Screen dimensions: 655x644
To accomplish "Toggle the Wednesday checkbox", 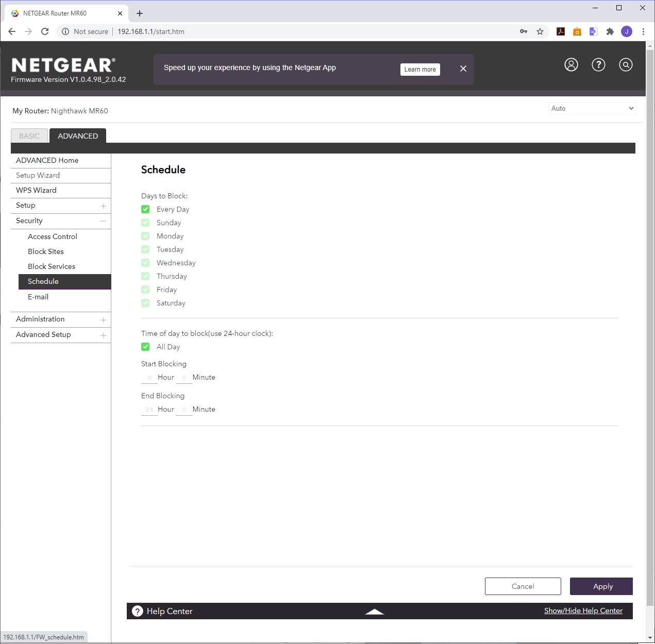I will [x=145, y=263].
